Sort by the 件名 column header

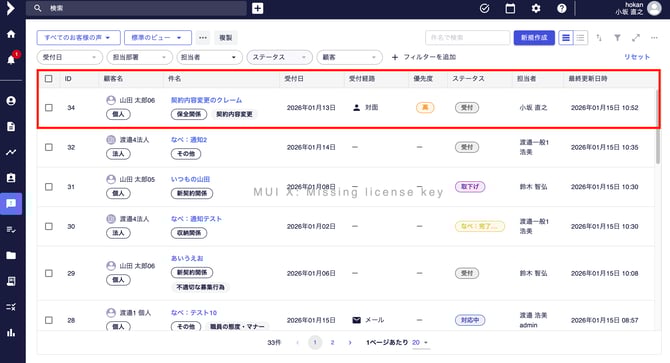pyautogui.click(x=175, y=79)
